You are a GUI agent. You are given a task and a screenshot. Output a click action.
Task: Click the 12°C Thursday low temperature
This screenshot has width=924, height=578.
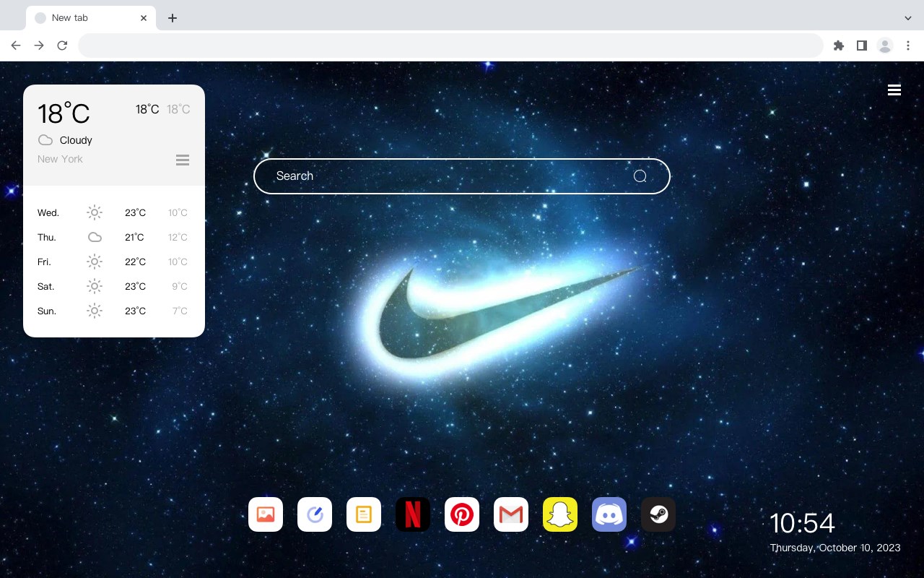(x=178, y=237)
